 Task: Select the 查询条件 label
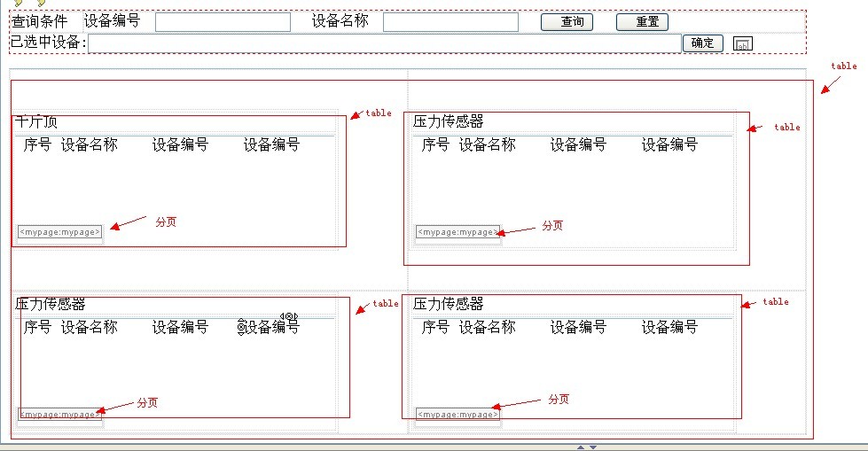[x=39, y=21]
